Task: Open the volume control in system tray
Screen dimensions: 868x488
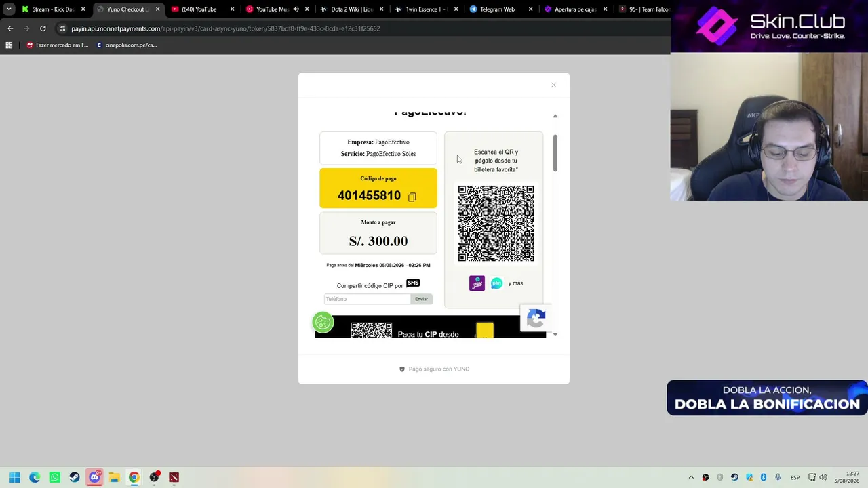Action: click(x=823, y=477)
